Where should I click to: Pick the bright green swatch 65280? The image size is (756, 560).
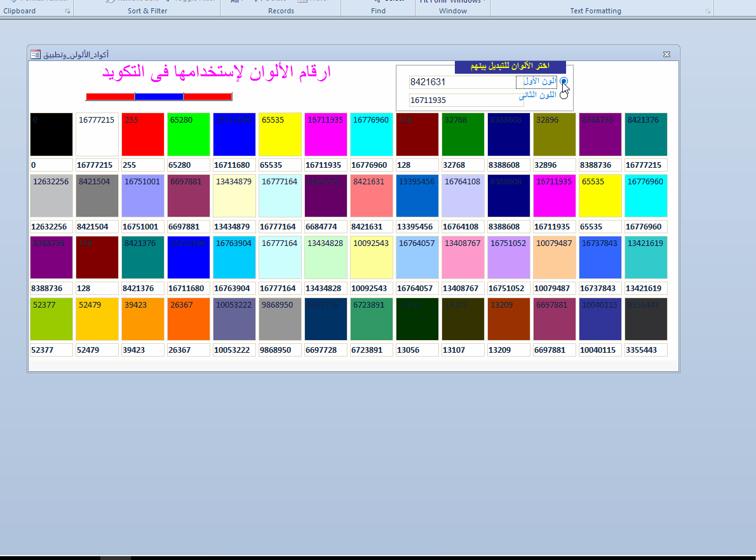pyautogui.click(x=189, y=135)
